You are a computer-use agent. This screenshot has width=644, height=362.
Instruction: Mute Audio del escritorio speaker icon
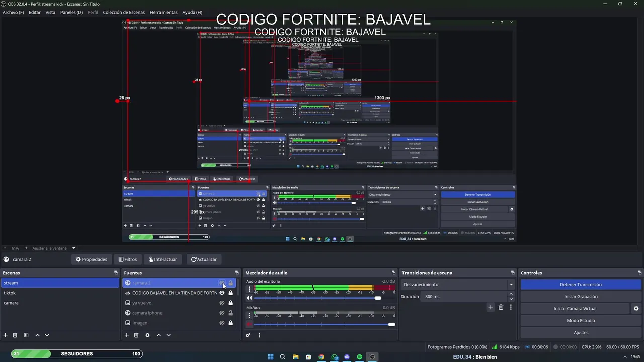[x=249, y=298]
